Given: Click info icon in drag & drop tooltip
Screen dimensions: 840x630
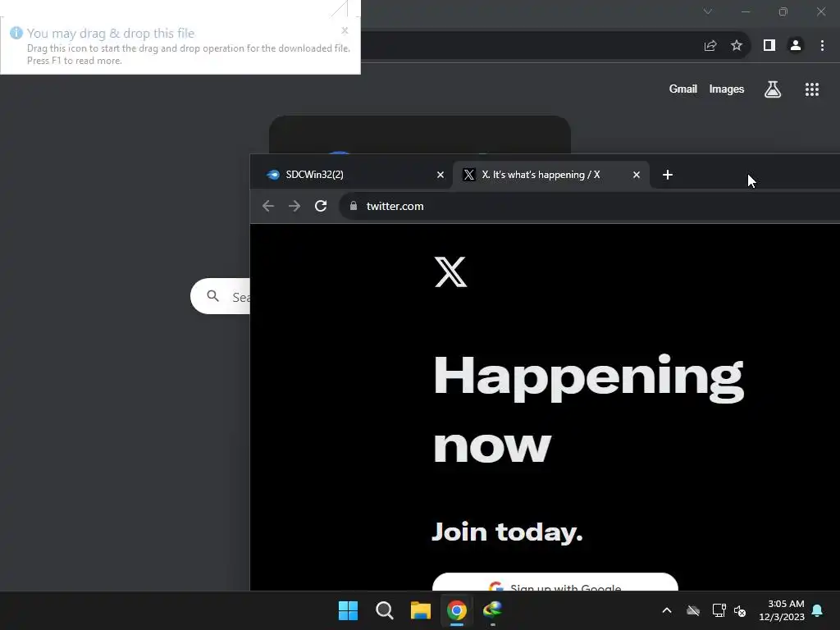Looking at the screenshot, I should pyautogui.click(x=16, y=33).
